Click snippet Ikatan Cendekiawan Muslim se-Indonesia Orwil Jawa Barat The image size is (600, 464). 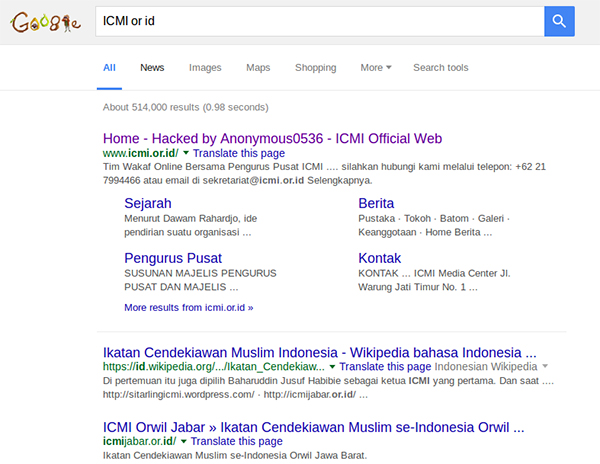235,455
